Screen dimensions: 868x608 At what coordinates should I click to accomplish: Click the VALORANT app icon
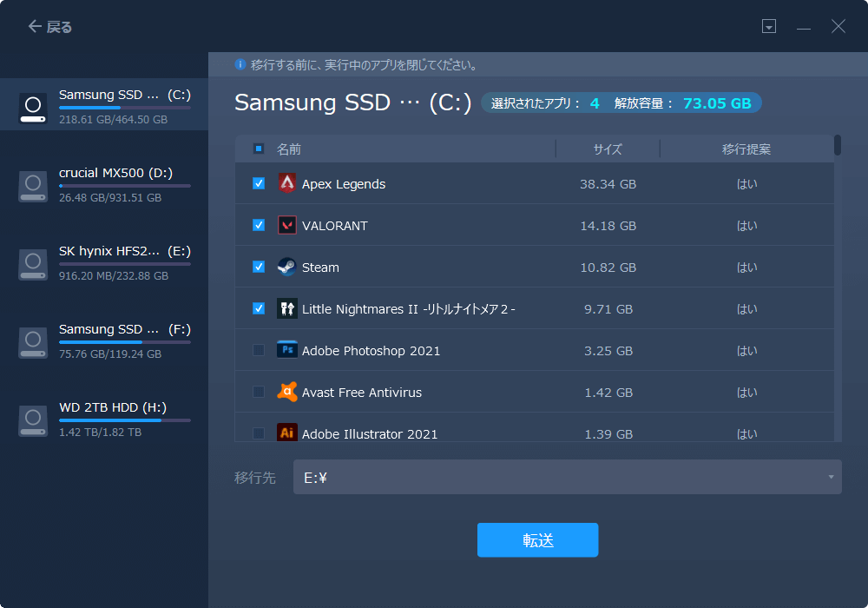click(x=286, y=225)
